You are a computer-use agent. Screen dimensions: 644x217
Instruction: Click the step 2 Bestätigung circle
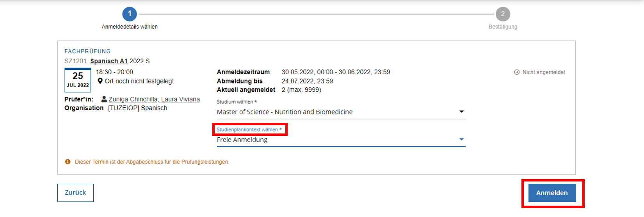tap(503, 14)
